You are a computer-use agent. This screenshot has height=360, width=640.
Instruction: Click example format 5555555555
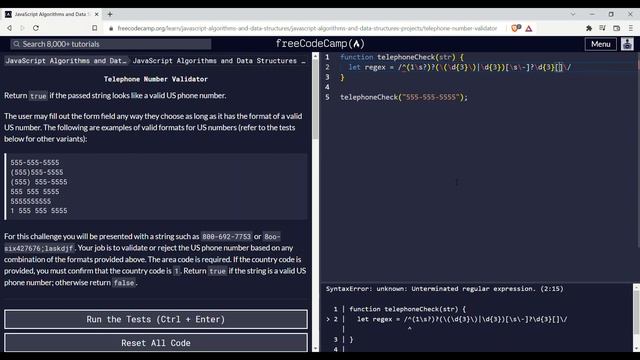[x=31, y=201]
